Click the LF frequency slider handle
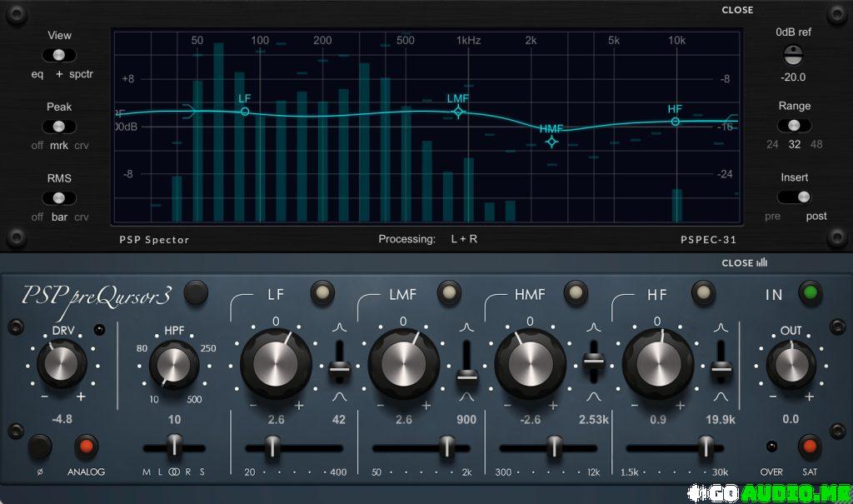This screenshot has height=504, width=853. click(x=272, y=447)
